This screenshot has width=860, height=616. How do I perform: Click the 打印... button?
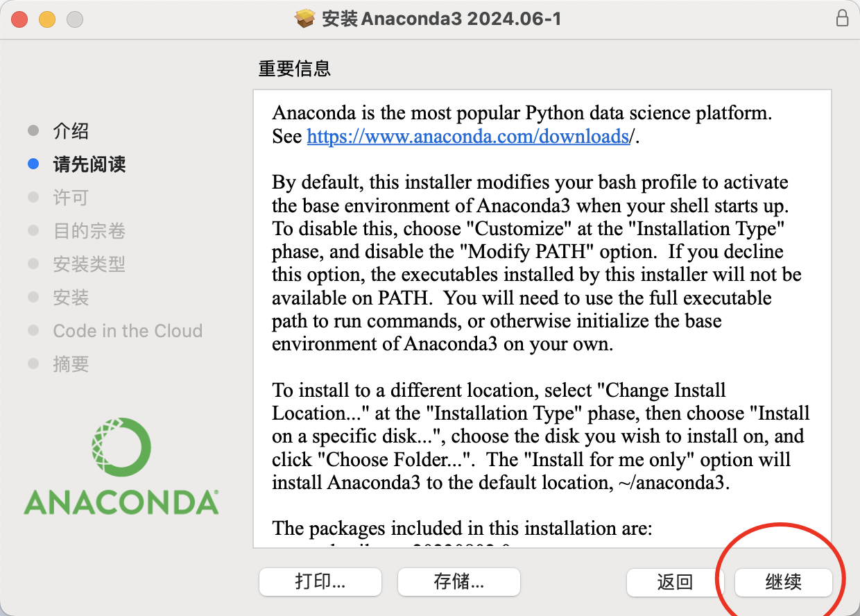(x=320, y=581)
